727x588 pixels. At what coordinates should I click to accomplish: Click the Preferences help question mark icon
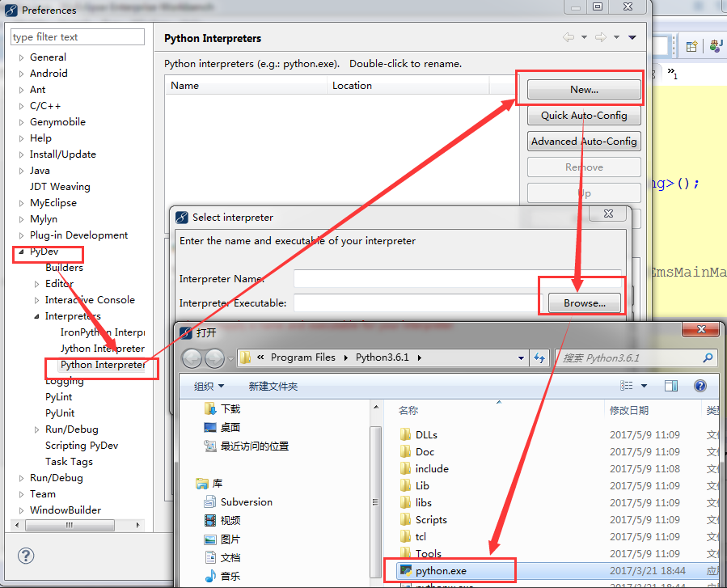point(26,556)
